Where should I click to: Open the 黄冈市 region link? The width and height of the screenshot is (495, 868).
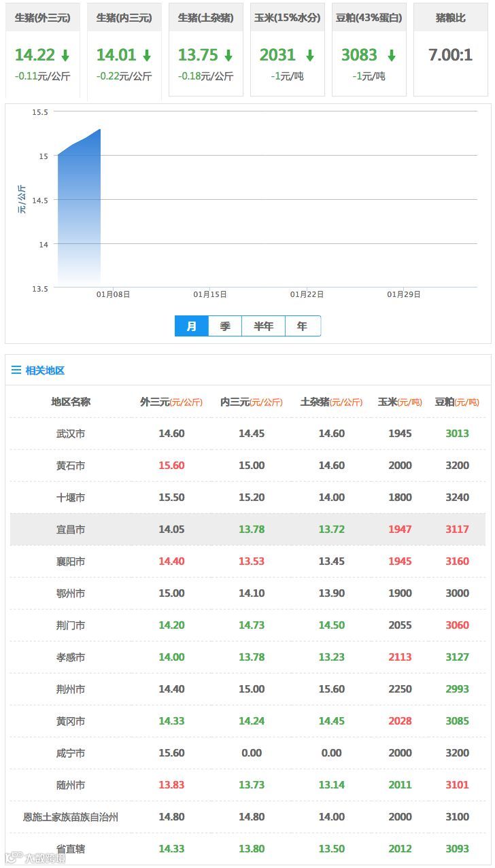[x=71, y=721]
